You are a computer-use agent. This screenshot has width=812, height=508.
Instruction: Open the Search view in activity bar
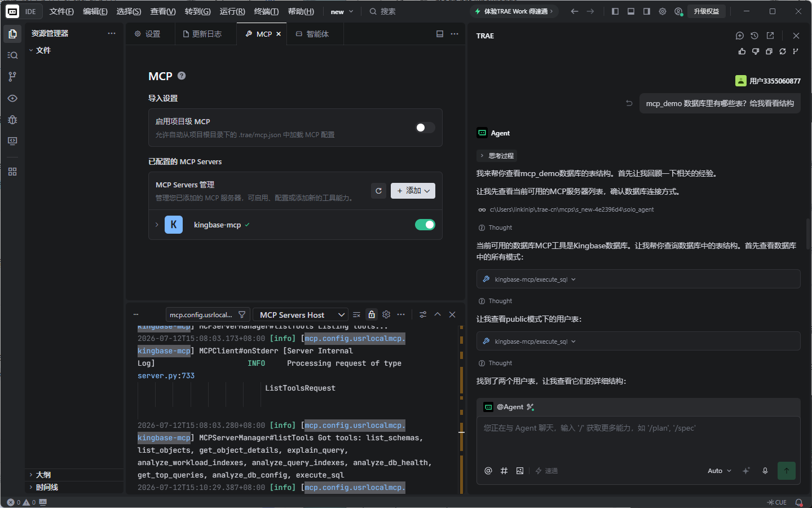tap(12, 55)
